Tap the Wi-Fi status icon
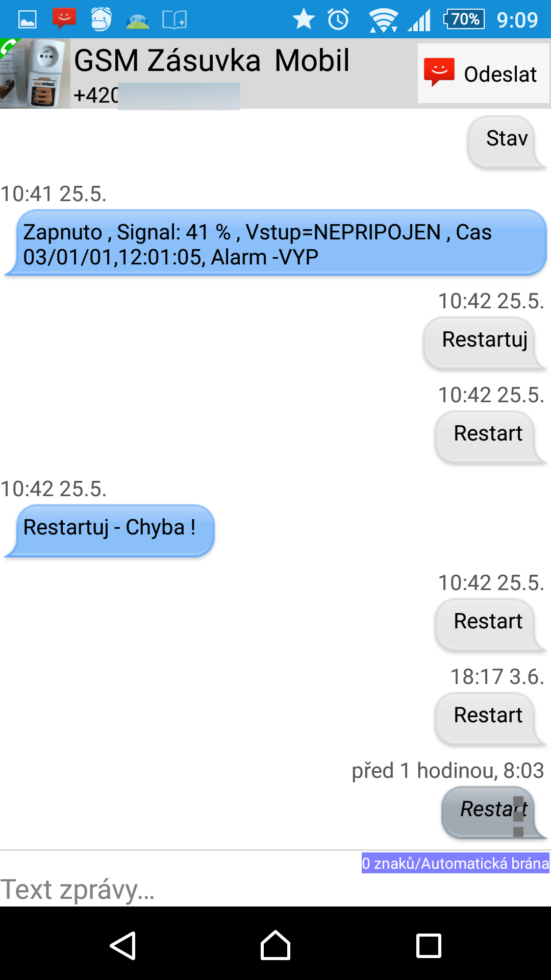This screenshot has width=551, height=980. (x=383, y=20)
